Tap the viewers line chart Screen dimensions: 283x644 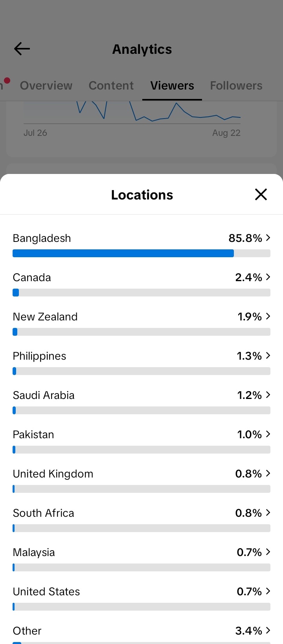click(x=132, y=112)
